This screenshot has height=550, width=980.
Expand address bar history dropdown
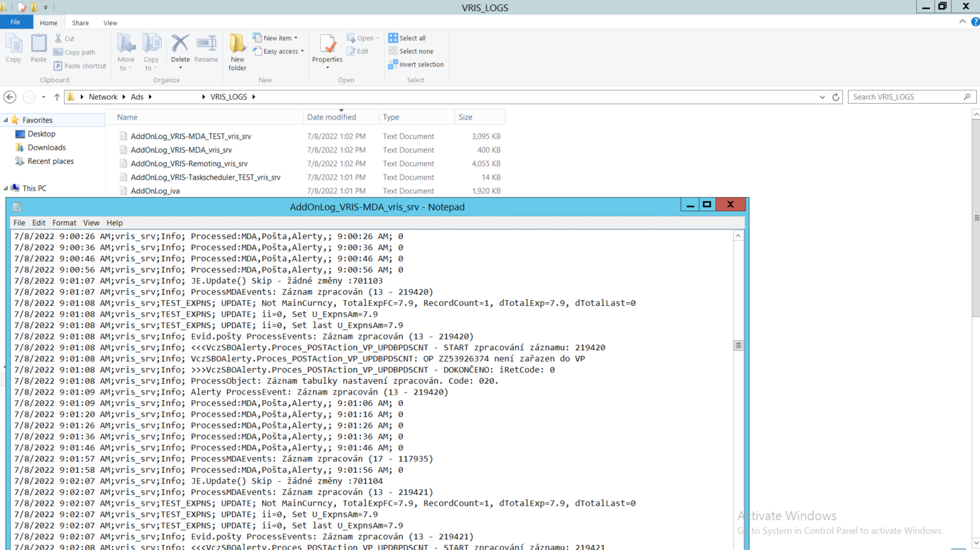(822, 97)
